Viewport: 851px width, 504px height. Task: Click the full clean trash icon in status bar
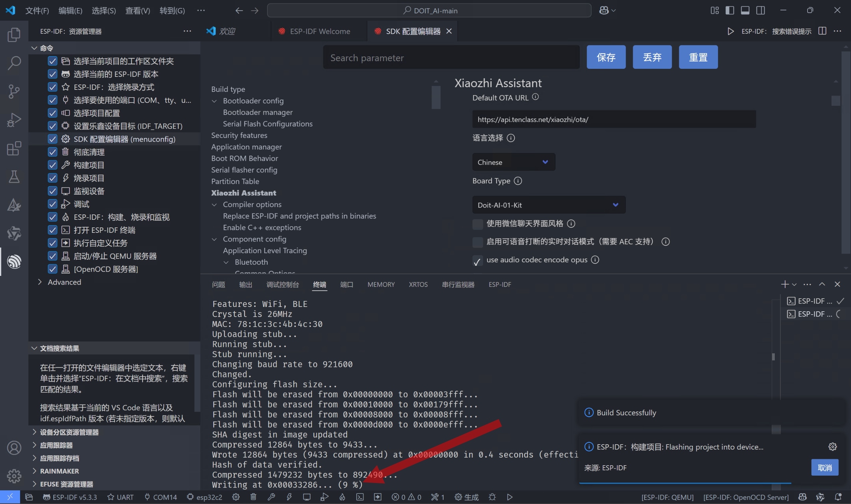pyautogui.click(x=253, y=497)
